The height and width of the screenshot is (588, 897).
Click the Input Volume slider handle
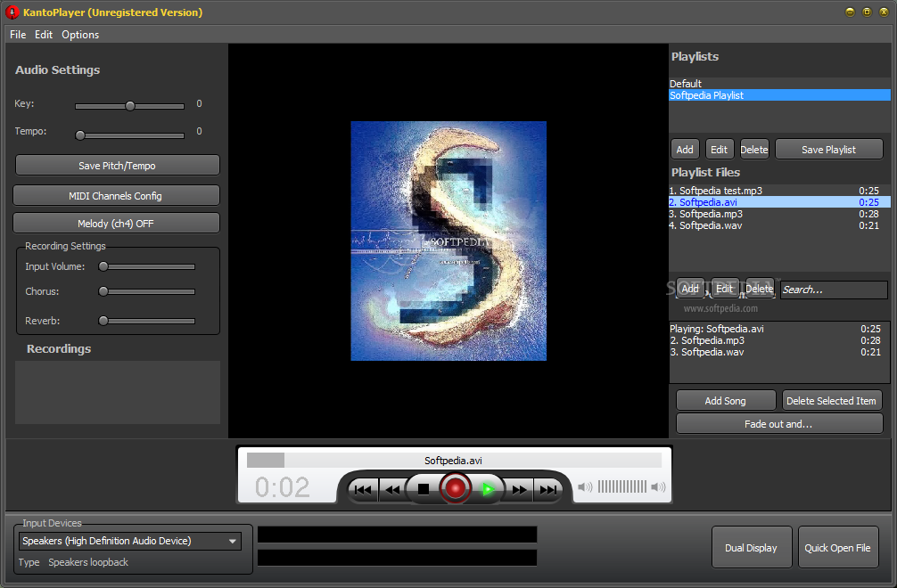point(103,266)
